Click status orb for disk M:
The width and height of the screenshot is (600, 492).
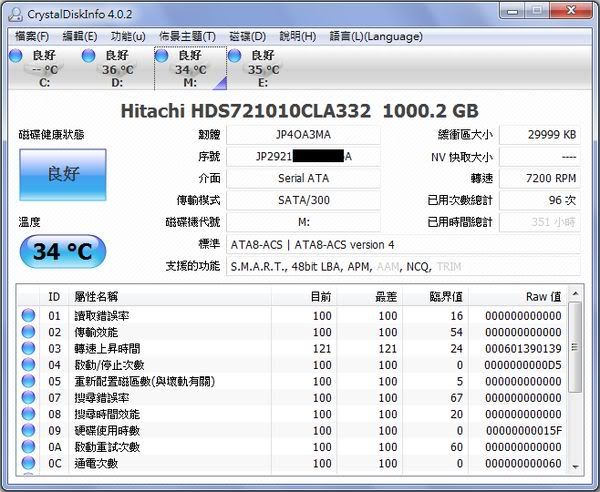161,56
